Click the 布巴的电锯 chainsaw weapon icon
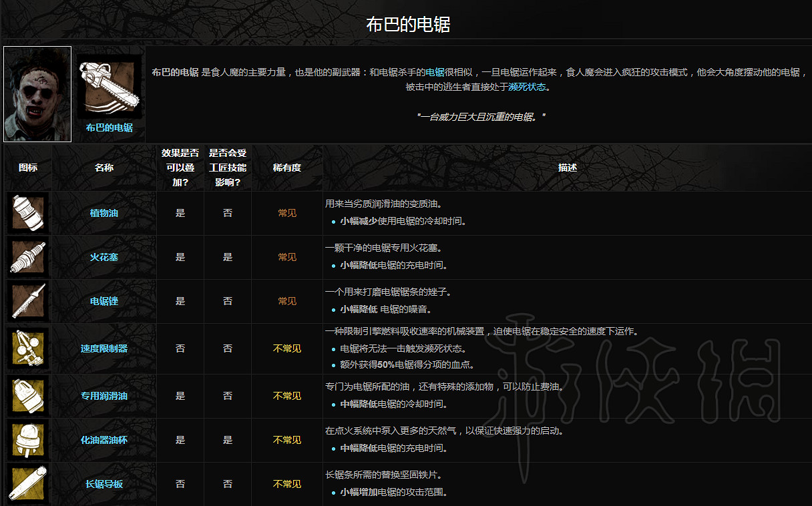812x506 pixels. [108, 83]
